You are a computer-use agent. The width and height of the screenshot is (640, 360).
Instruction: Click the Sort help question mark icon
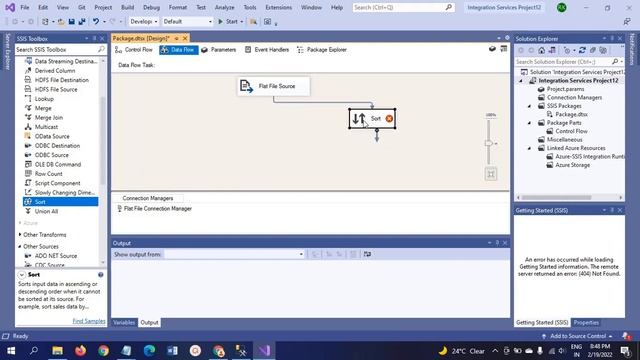(100, 275)
